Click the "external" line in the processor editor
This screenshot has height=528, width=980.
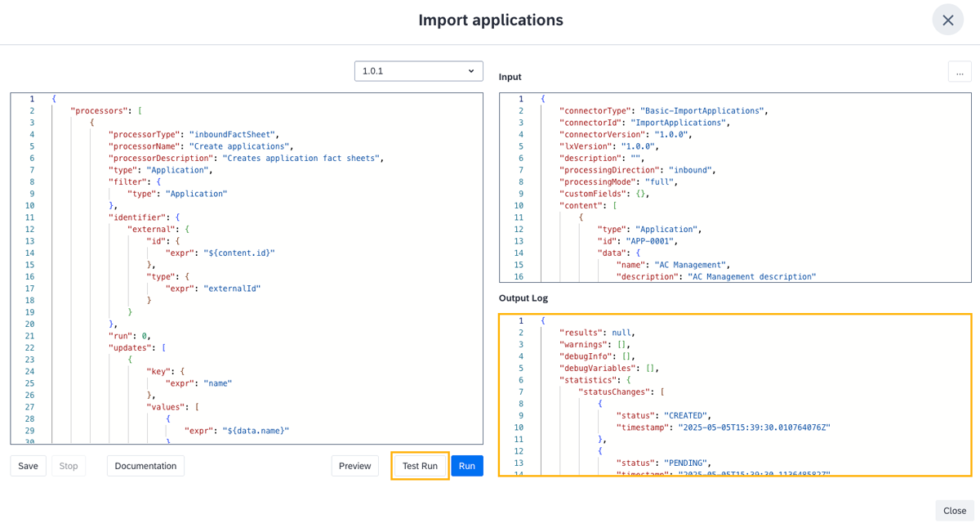point(158,229)
